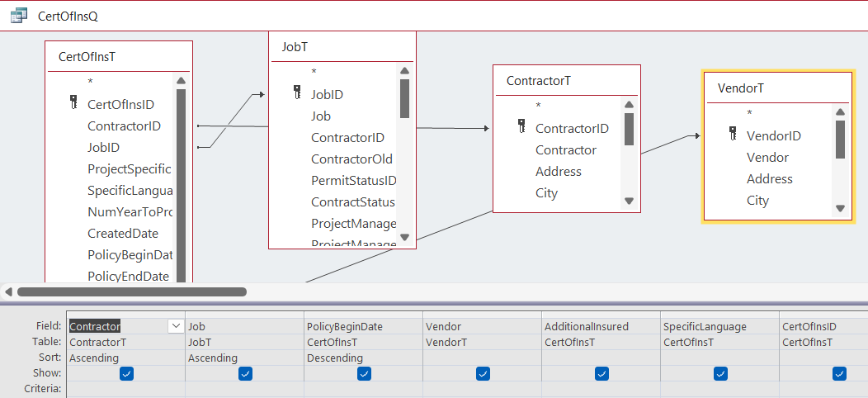This screenshot has height=398, width=868.
Task: Click the PolicyBeginDate field cell in the grid
Action: pos(364,326)
